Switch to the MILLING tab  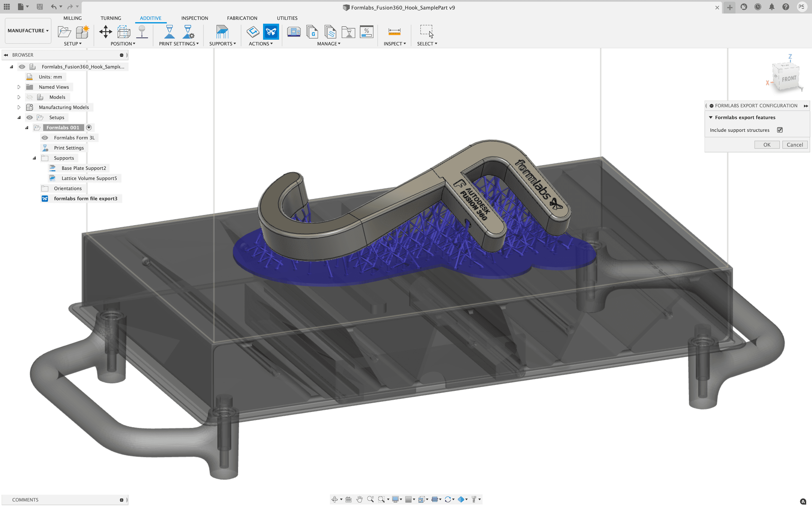[x=73, y=18]
